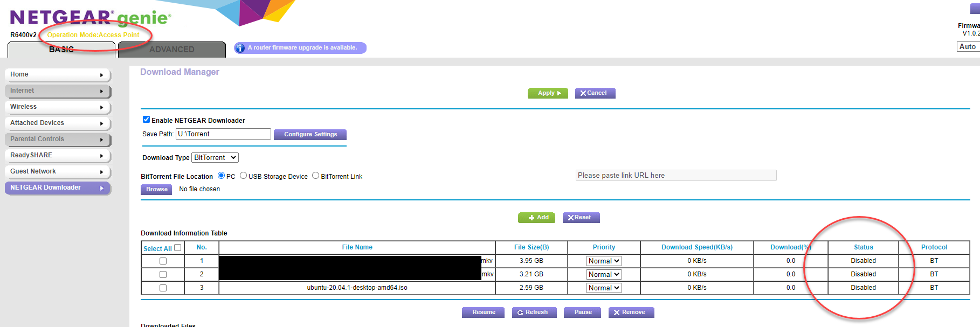Check the Select All checkbox
The image size is (980, 327).
(177, 248)
